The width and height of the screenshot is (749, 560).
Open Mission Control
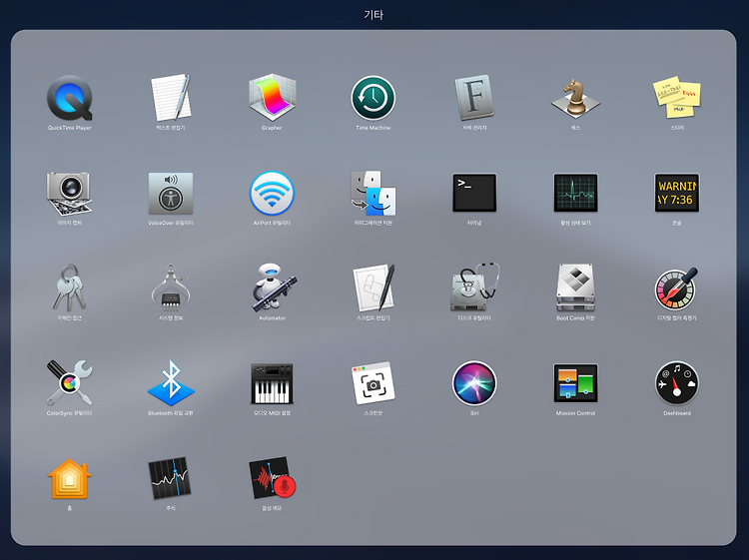[575, 383]
